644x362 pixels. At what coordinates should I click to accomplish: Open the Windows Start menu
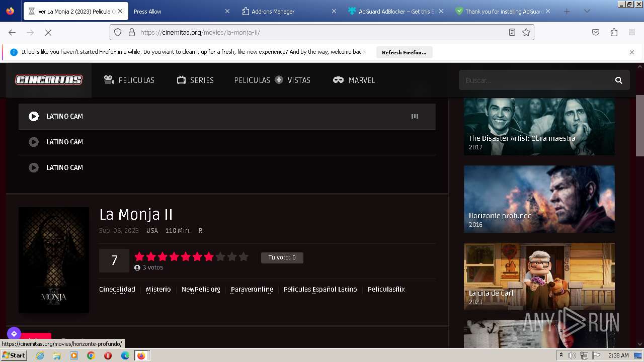14,355
